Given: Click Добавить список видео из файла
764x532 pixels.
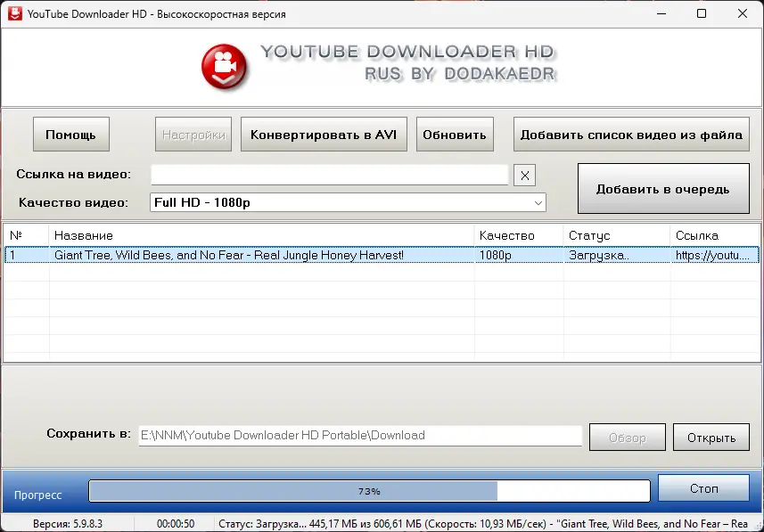Looking at the screenshot, I should click(x=631, y=135).
